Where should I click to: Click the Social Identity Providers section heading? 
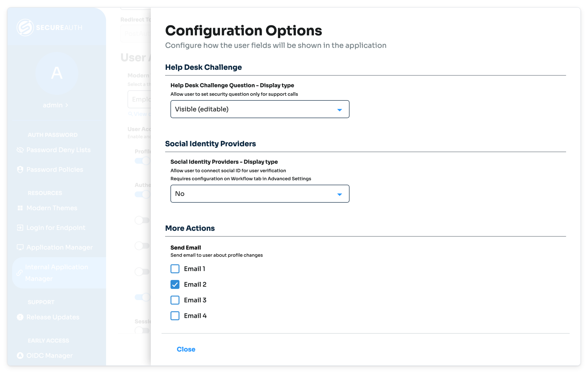210,144
